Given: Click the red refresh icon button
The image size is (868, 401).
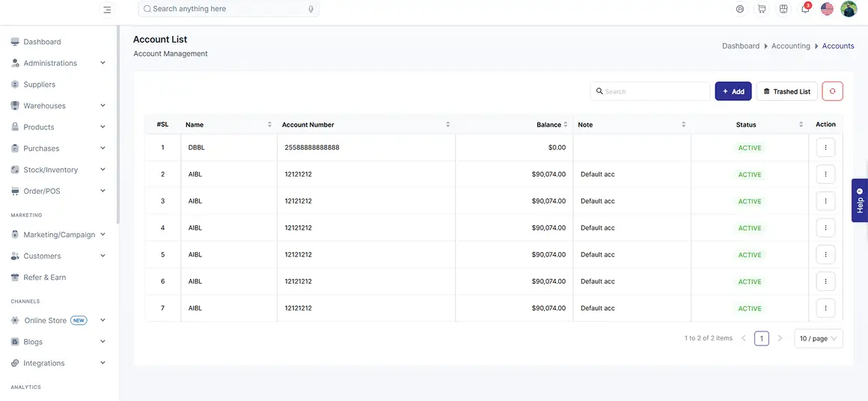Looking at the screenshot, I should tap(833, 91).
